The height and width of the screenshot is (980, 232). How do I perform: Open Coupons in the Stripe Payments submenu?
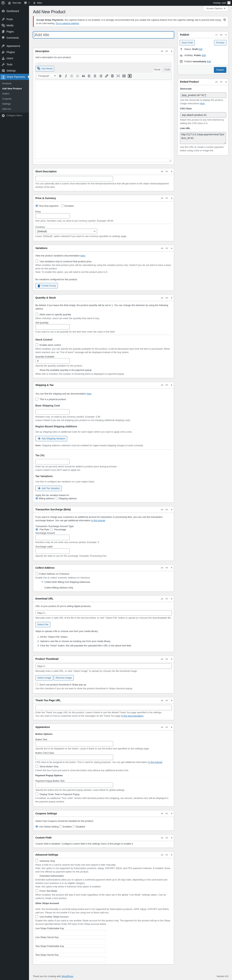[7, 99]
